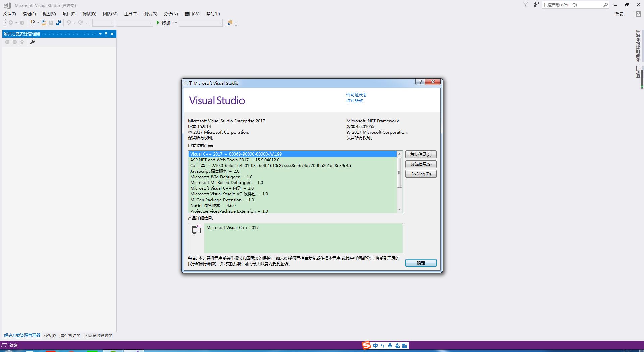The width and height of the screenshot is (644, 352).
Task: Switch to the 类视图 tab
Action: pos(50,335)
